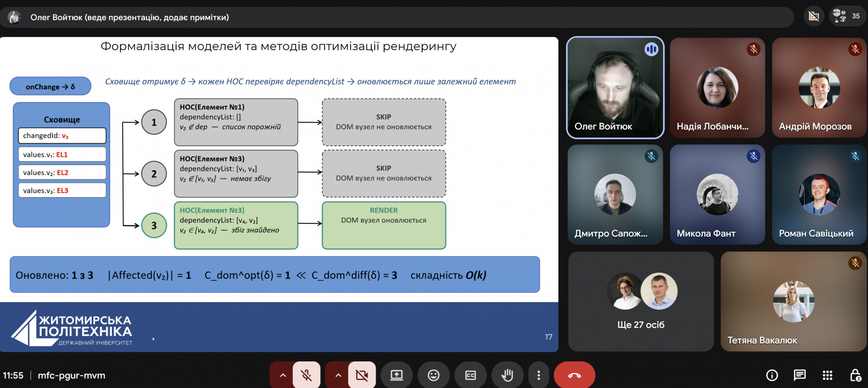Toggle closed captions
868x388 pixels.
tap(471, 375)
